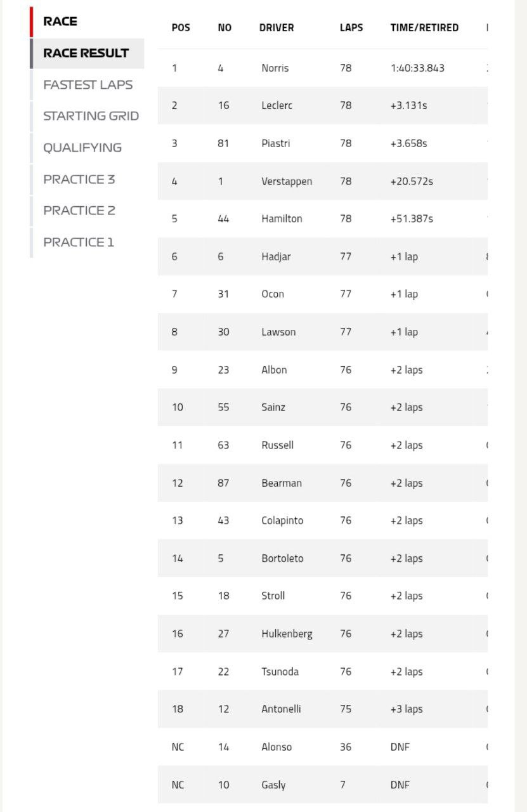Switch to Starting Grid view
Viewport: 527px width, 812px height.
[91, 116]
